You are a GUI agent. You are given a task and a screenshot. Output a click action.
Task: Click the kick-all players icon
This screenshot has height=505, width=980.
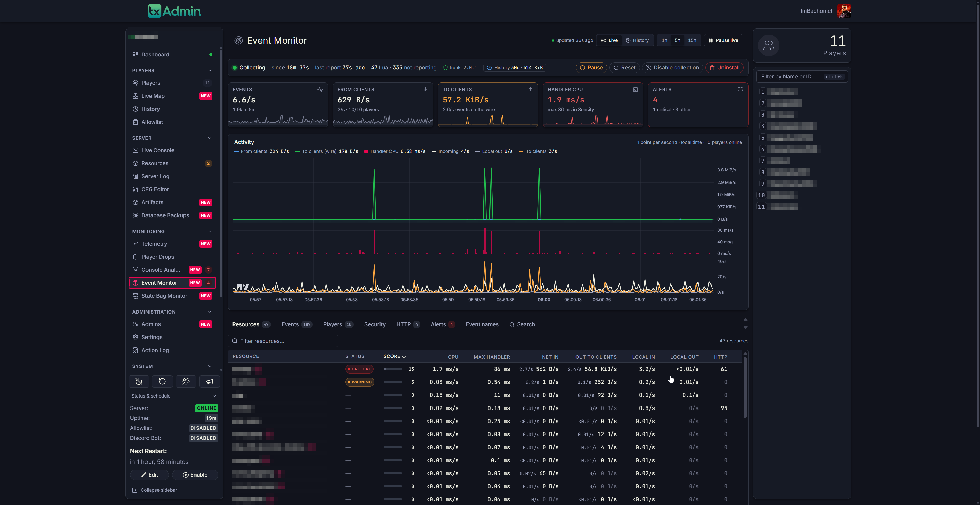click(x=186, y=381)
